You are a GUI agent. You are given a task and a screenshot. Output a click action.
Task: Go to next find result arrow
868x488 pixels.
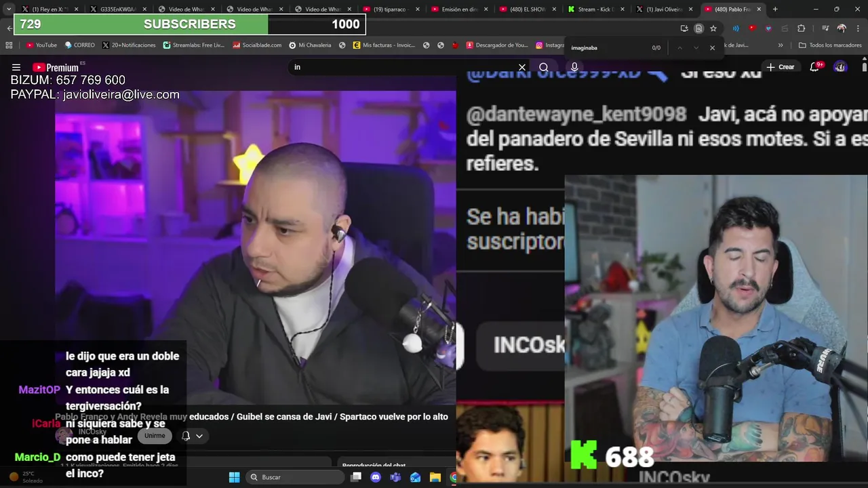(696, 48)
